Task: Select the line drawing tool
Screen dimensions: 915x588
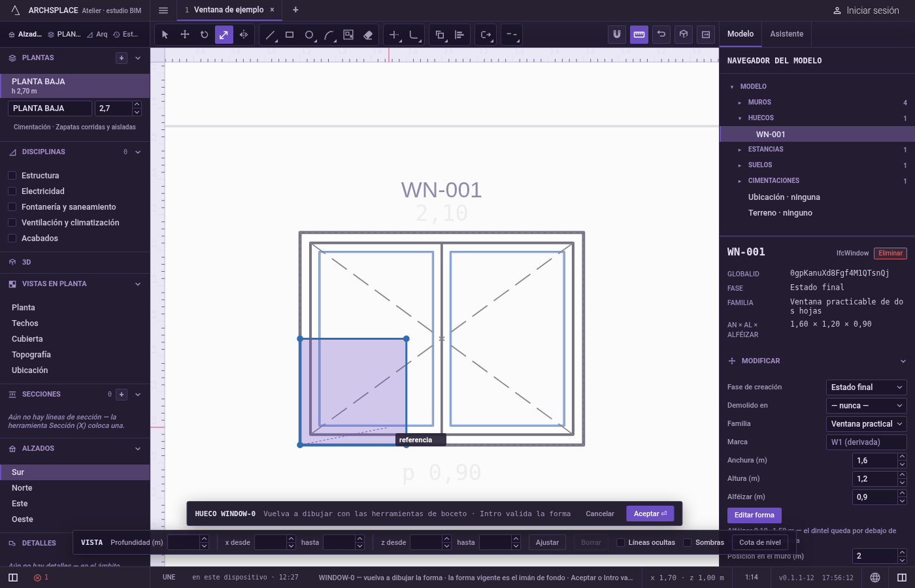Action: click(x=270, y=35)
